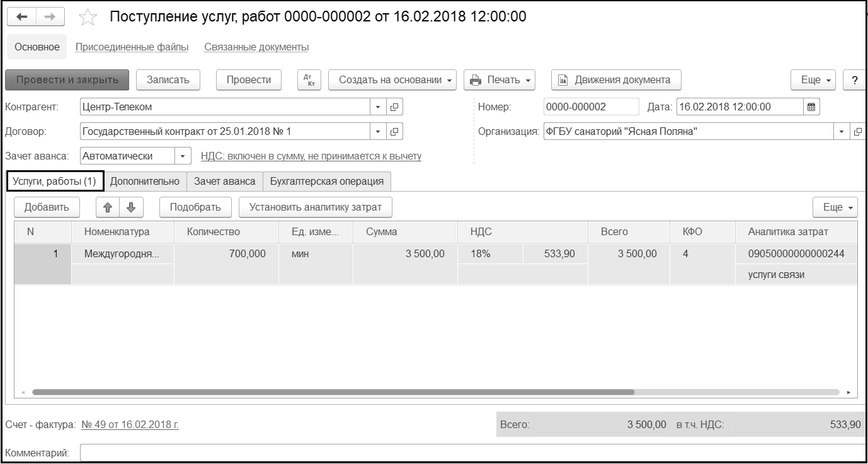Click Всего column header
This screenshot has height=464, width=868.
click(x=629, y=231)
